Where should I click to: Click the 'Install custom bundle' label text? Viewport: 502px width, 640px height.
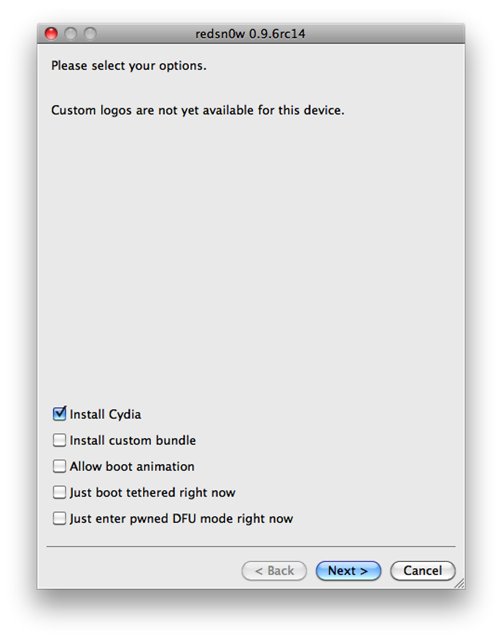click(x=133, y=440)
